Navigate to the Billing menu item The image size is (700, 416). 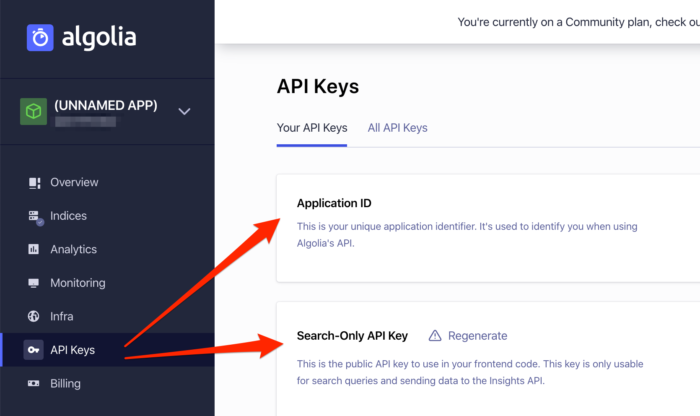coord(65,383)
